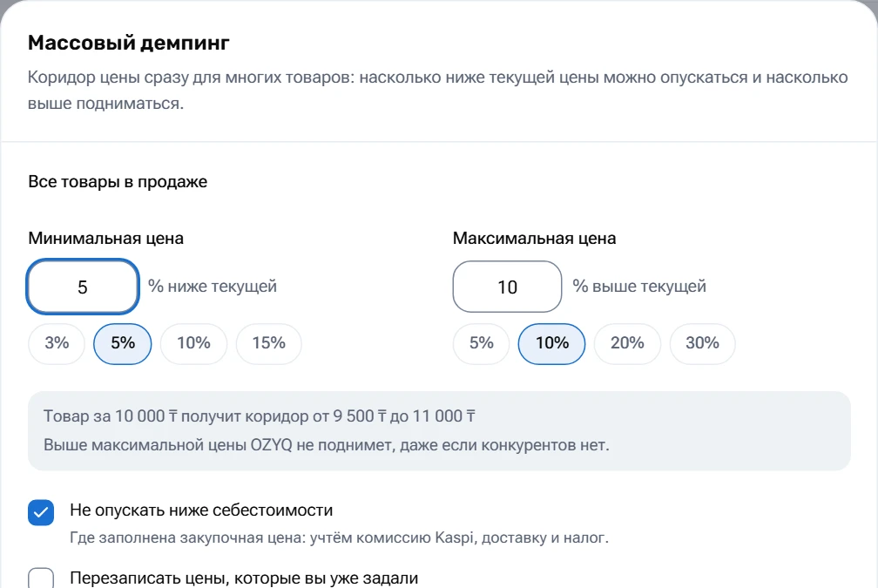
Task: Click the minimum price percent input field
Action: coord(82,287)
